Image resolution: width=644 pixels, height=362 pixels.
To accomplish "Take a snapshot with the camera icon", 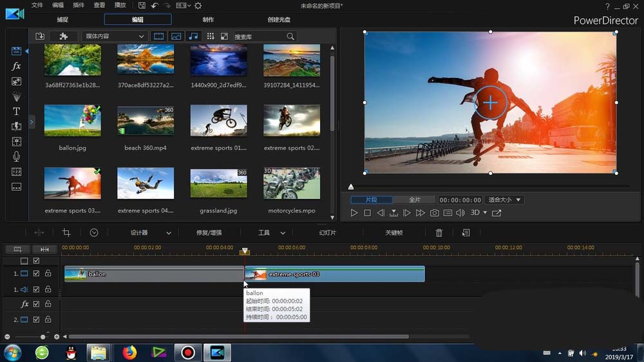I will point(435,213).
